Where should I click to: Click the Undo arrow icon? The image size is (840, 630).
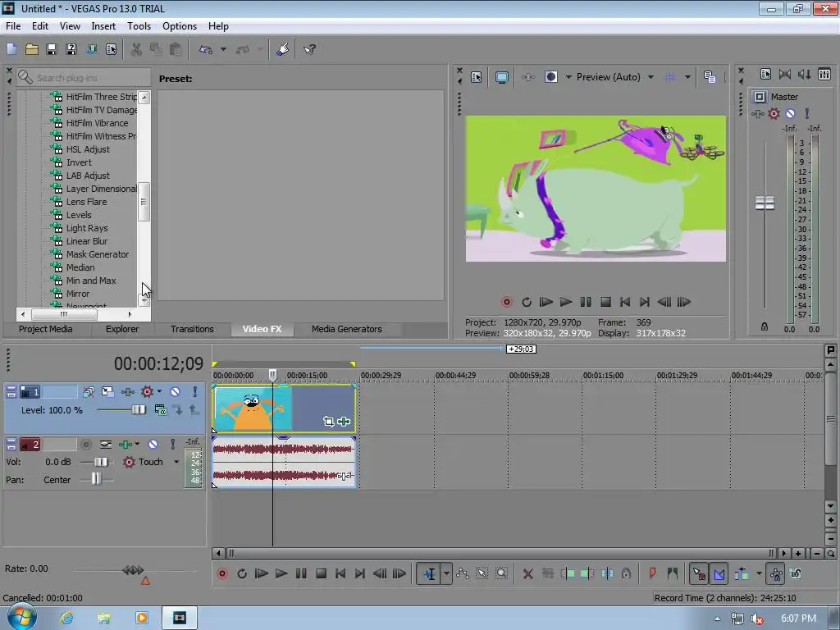pos(206,50)
